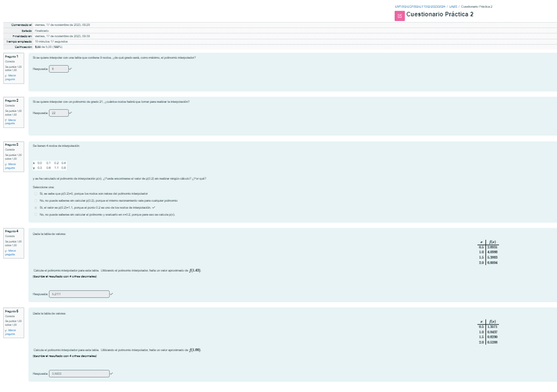The height and width of the screenshot is (392, 557).
Task: Click the Respuesta field in Pregunta 1
Action: coord(58,68)
